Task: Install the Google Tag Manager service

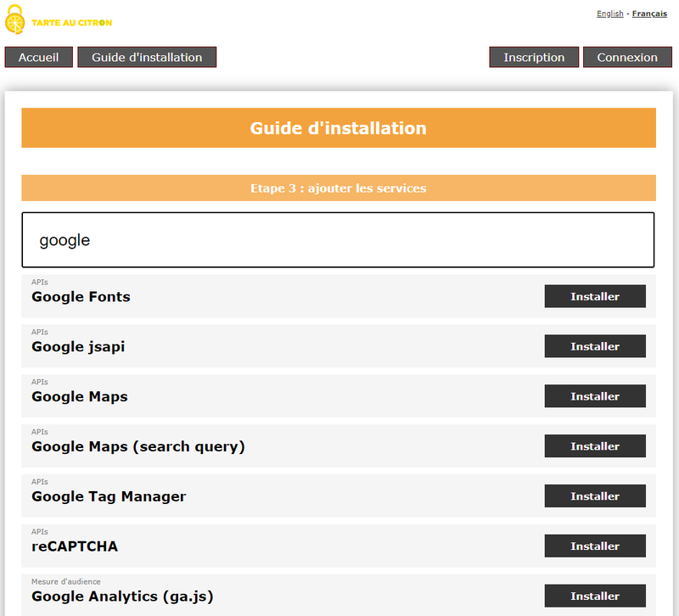Action: tap(595, 496)
